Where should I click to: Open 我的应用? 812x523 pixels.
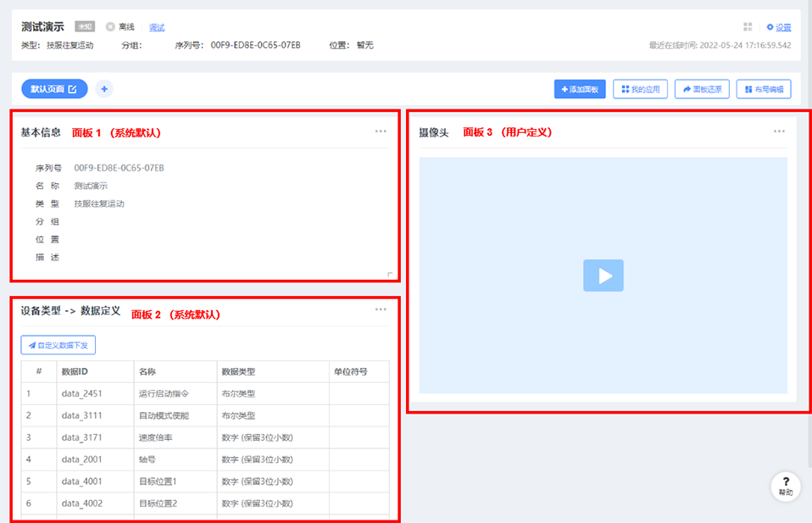pyautogui.click(x=640, y=89)
